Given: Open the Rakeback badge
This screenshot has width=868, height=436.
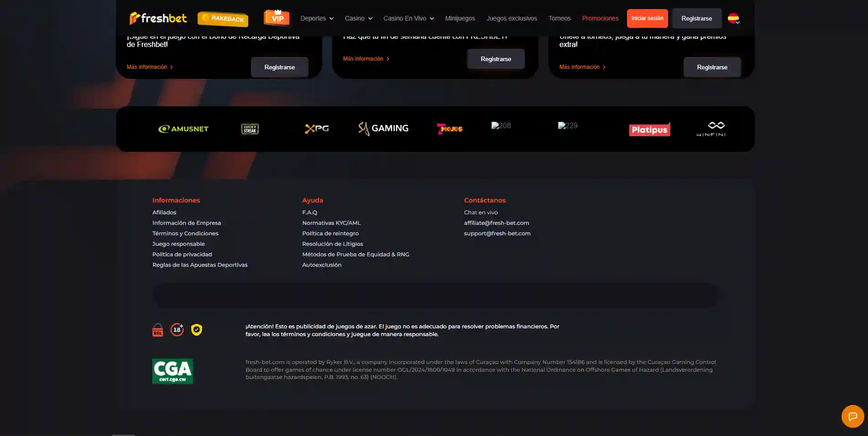Looking at the screenshot, I should pyautogui.click(x=223, y=19).
